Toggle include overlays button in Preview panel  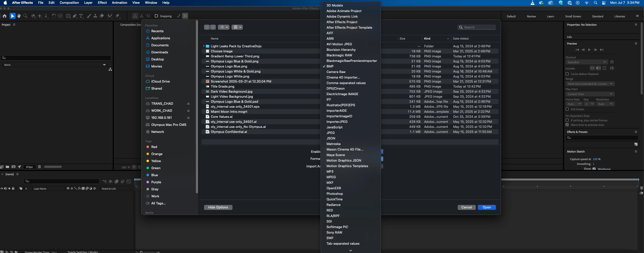click(604, 68)
